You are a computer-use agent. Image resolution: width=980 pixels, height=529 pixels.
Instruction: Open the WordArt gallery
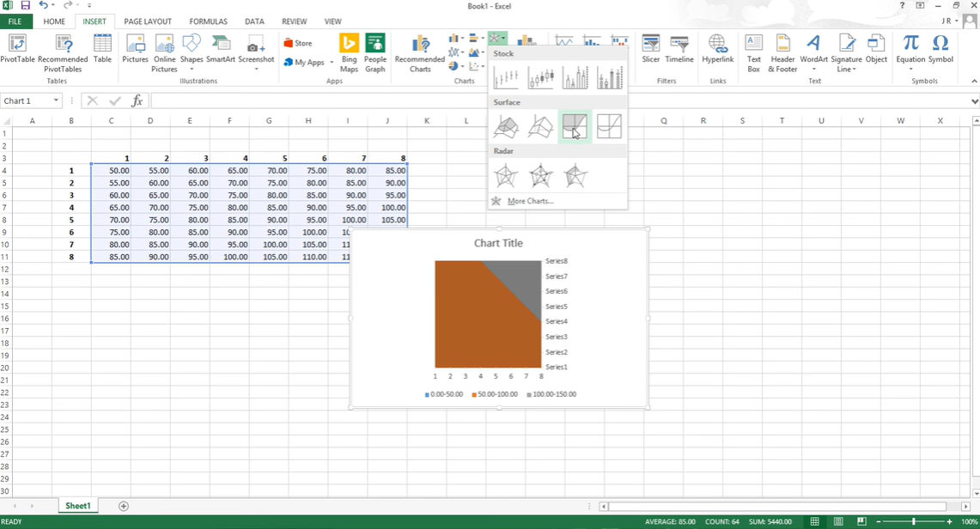[x=813, y=52]
